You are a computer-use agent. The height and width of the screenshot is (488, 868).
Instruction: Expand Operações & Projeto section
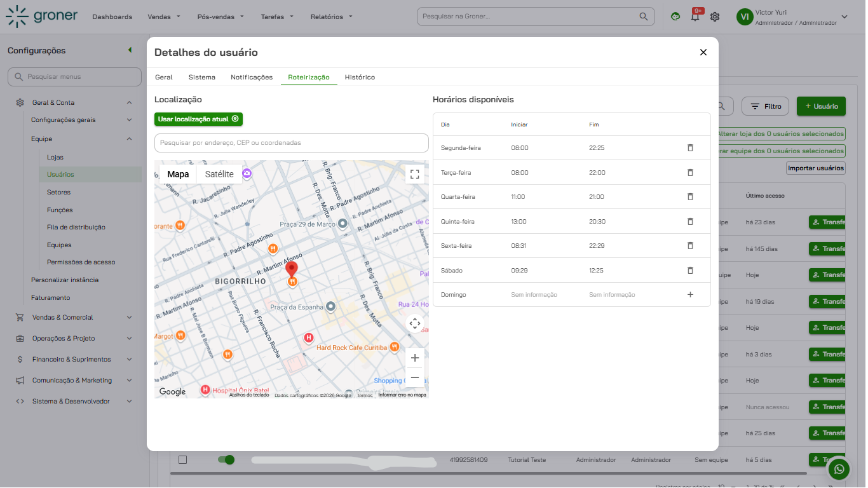(x=129, y=339)
